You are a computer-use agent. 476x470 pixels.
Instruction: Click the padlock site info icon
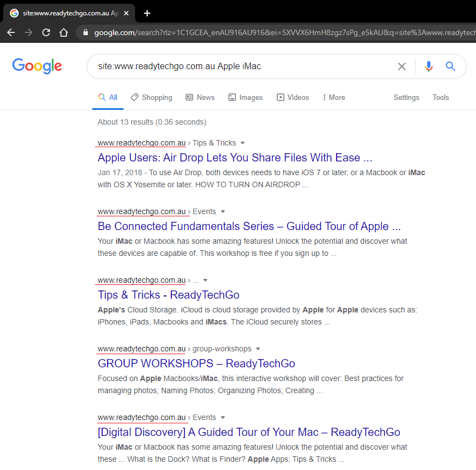(x=86, y=32)
